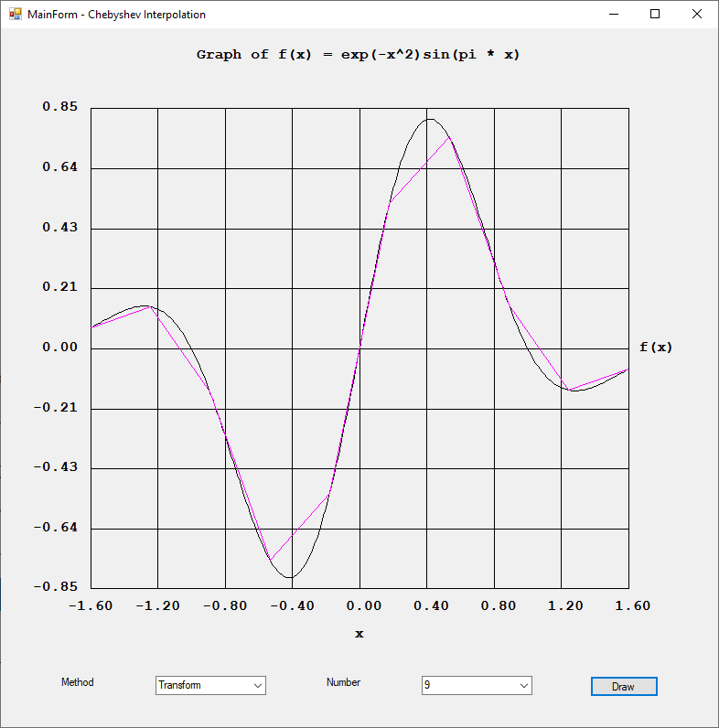719x728 pixels.
Task: Click the value 9 in Number combo box
Action: [427, 685]
